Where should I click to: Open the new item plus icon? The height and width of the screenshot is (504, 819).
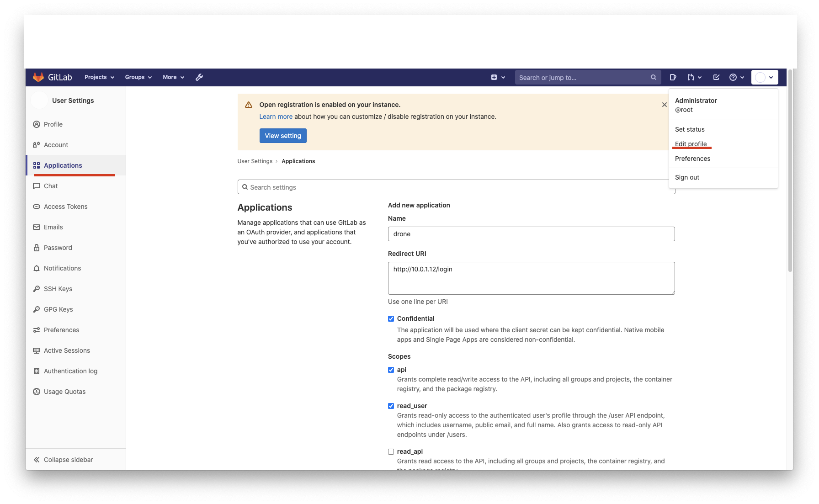pos(494,77)
